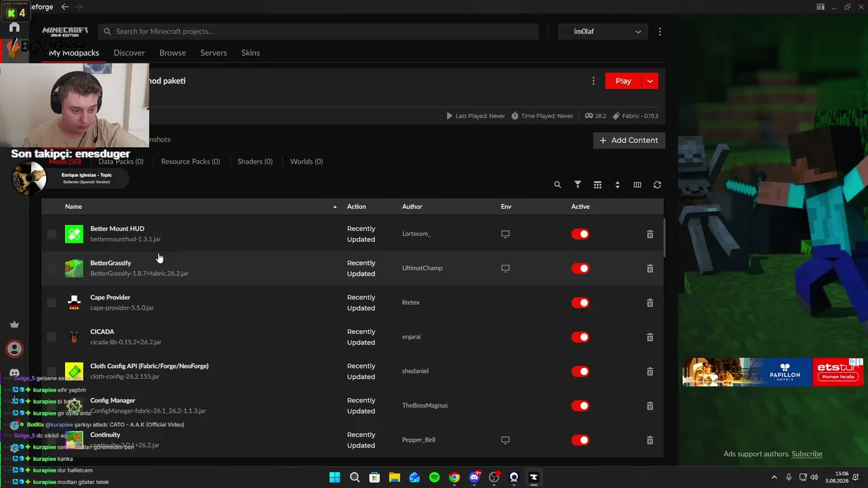The width and height of the screenshot is (868, 488).
Task: Show hidden icons in the system tray
Action: coord(774,477)
